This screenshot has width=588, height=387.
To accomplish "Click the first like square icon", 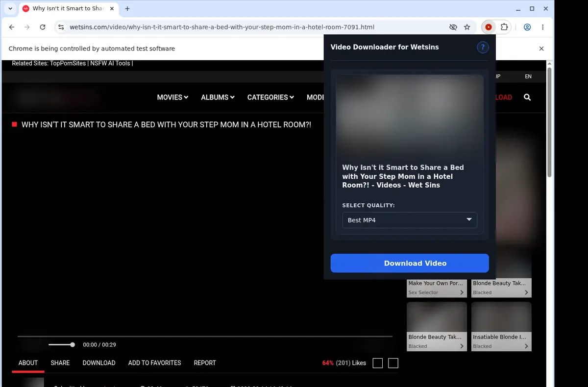I will 378,363.
